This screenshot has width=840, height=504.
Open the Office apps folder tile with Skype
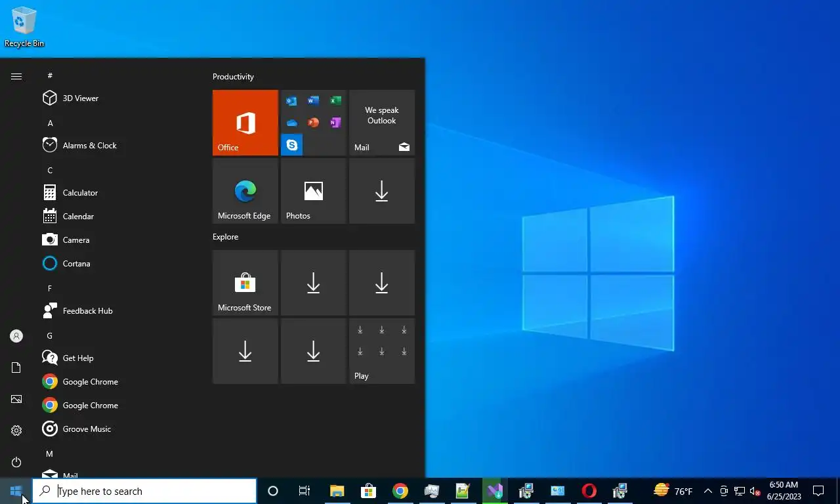tap(314, 123)
